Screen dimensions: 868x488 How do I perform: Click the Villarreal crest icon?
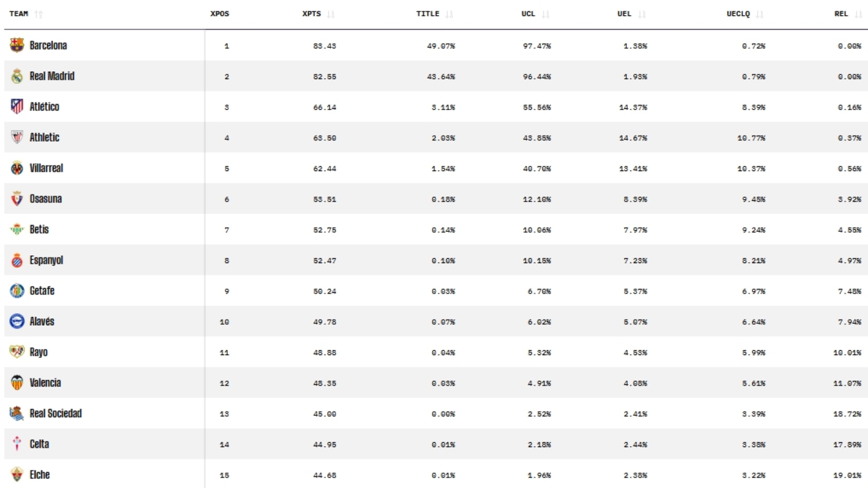pos(17,168)
